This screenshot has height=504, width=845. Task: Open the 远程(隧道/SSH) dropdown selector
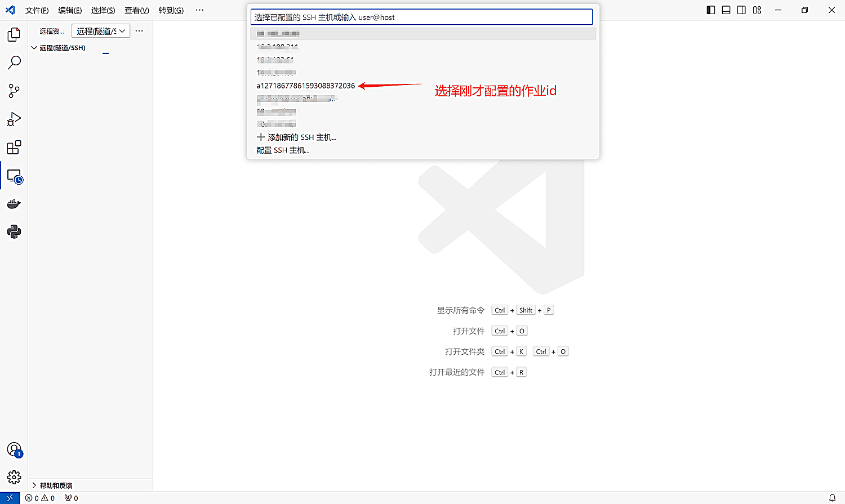click(x=101, y=31)
